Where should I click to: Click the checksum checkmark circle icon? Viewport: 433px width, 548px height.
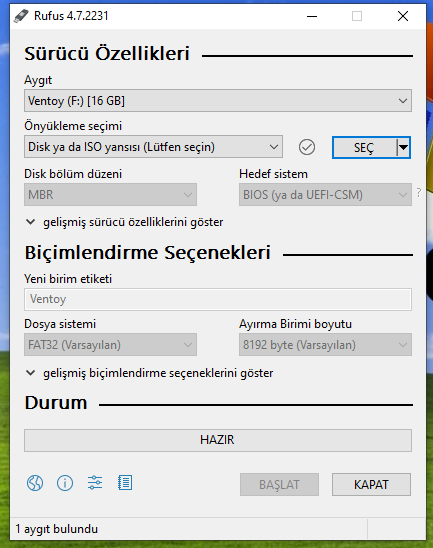[307, 147]
